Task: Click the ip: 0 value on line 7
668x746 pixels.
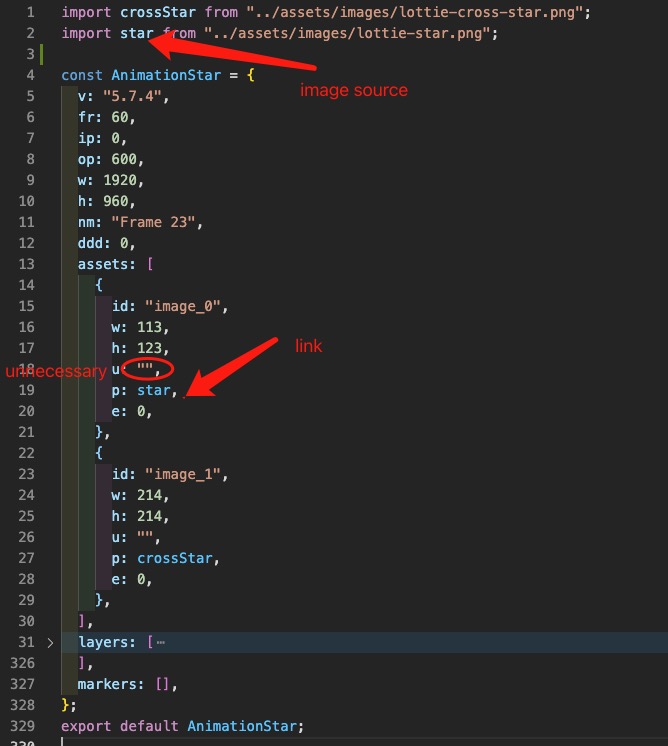Action: tap(116, 138)
